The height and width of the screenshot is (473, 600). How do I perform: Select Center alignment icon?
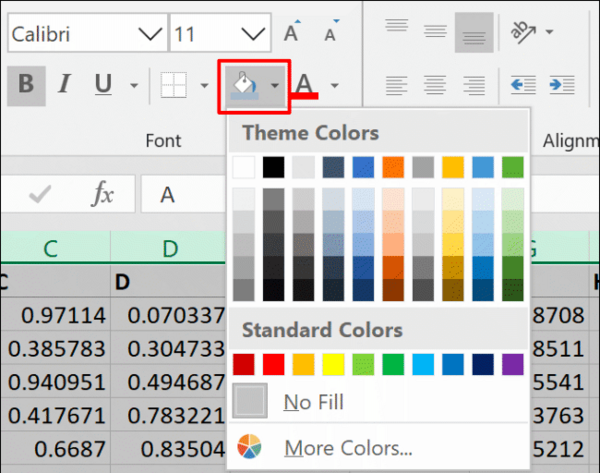[x=435, y=85]
